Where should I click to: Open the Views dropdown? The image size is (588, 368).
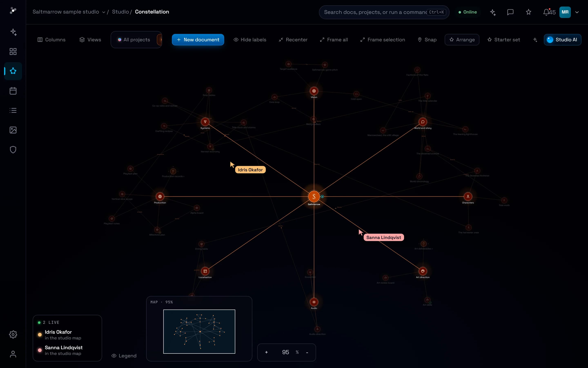click(x=90, y=40)
